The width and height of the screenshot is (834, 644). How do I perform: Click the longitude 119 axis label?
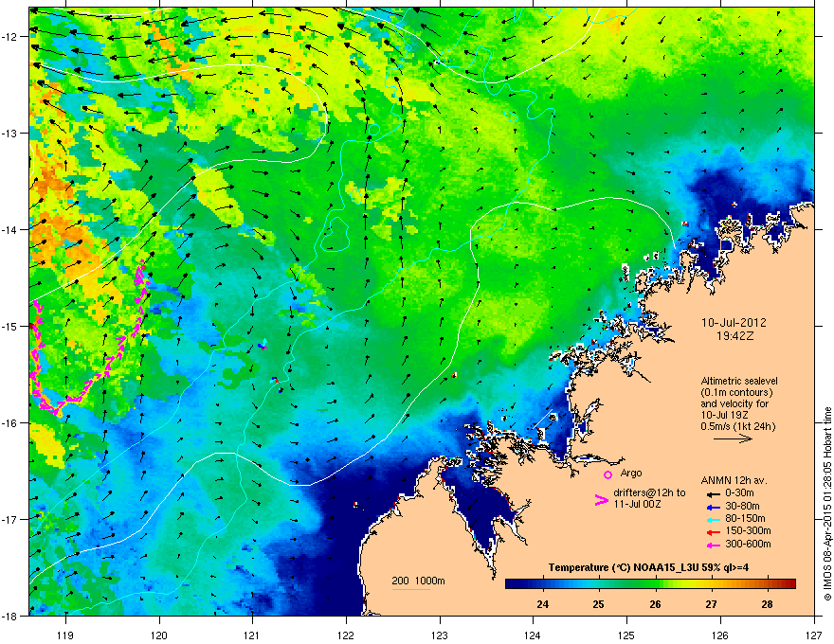click(x=65, y=635)
